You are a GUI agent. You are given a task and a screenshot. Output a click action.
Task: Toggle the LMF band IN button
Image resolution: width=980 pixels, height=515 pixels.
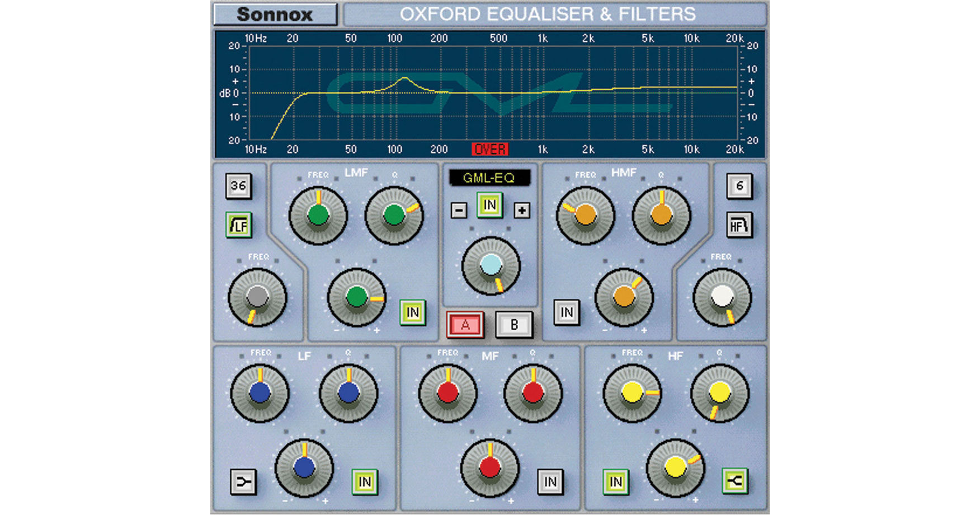[x=413, y=312]
